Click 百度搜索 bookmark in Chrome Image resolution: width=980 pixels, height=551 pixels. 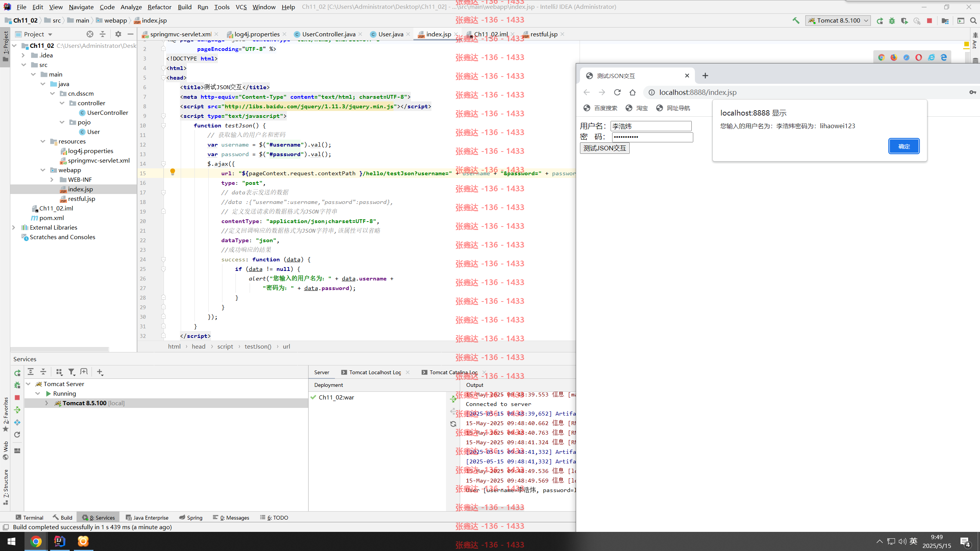[x=601, y=108]
